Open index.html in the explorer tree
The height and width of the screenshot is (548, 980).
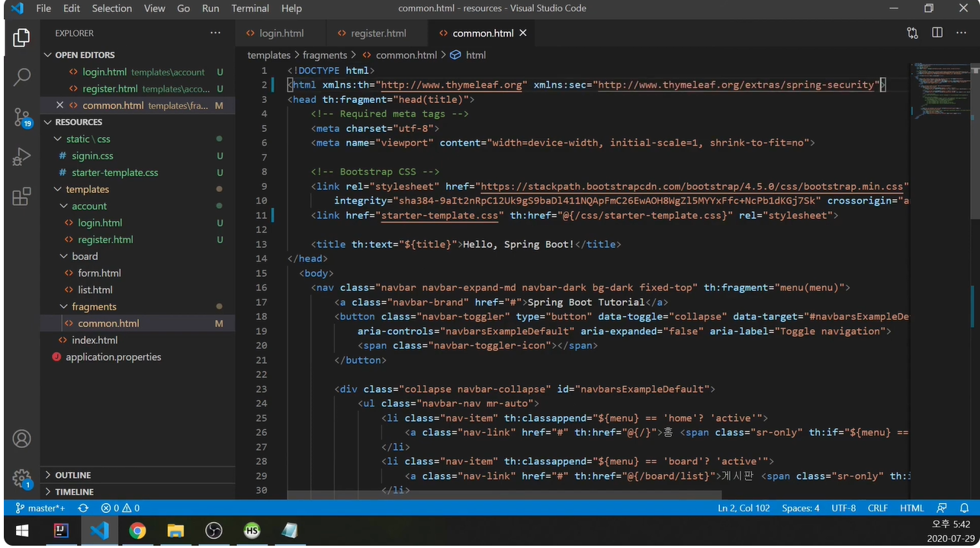coord(95,340)
